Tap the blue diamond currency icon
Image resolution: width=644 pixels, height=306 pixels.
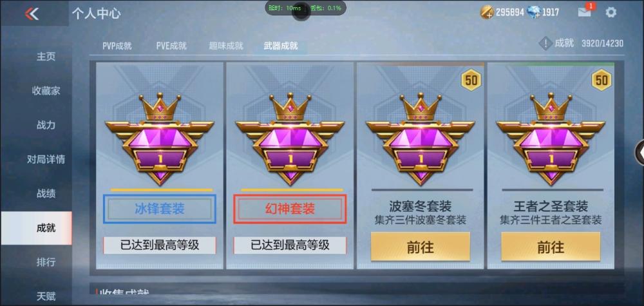pos(533,12)
